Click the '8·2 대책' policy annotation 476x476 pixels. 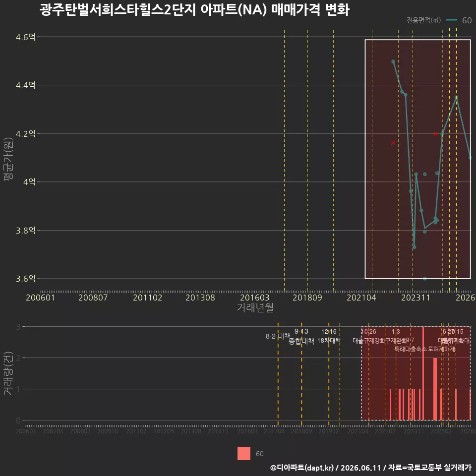[278, 336]
